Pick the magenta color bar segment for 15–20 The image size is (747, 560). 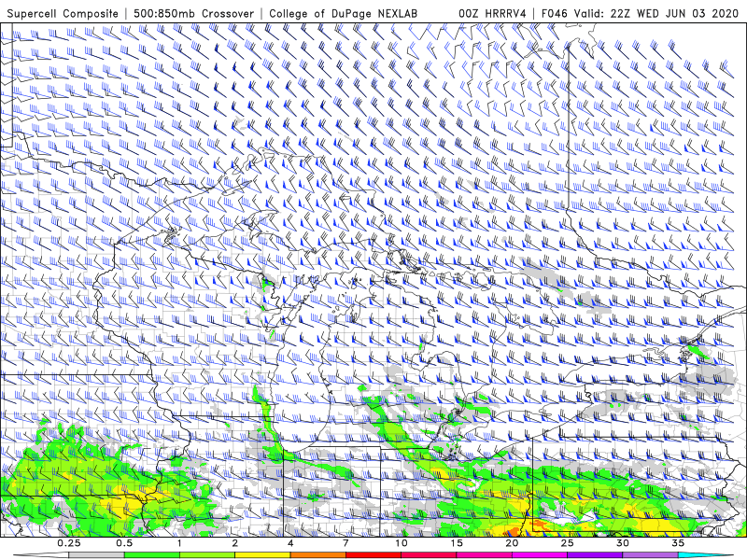click(484, 555)
